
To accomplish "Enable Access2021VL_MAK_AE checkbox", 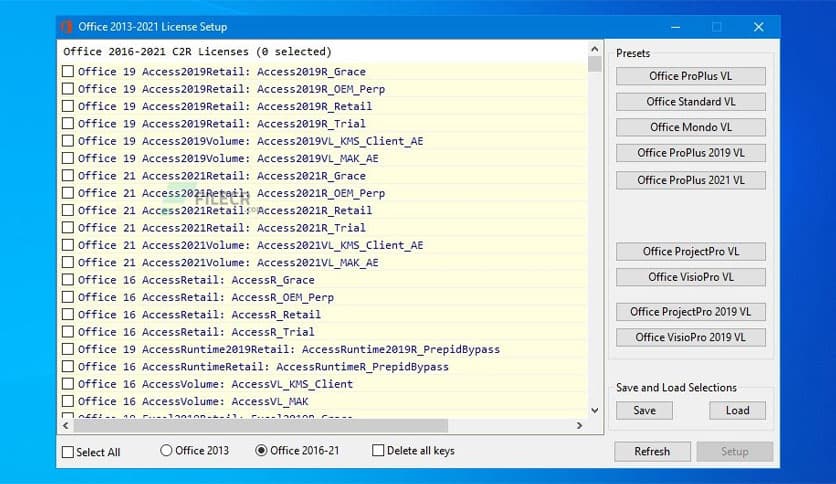I will coord(68,262).
